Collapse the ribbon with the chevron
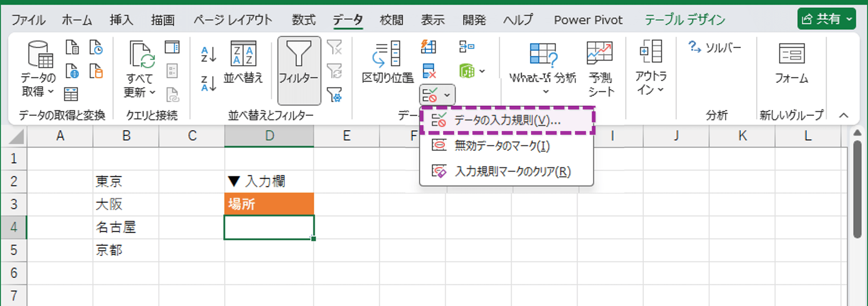The image size is (868, 306). click(843, 116)
